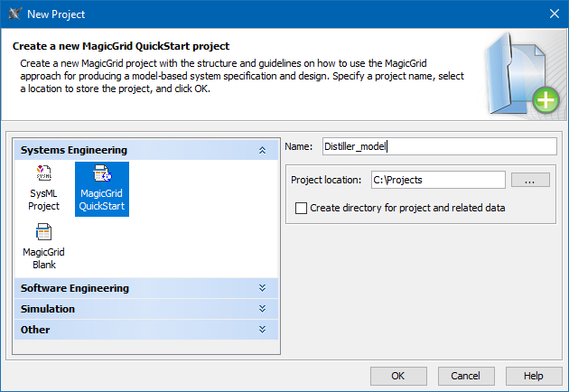Screen dimensions: 569x392
Task: Collapse the Systems Engineering section chevron
Action: pos(262,150)
